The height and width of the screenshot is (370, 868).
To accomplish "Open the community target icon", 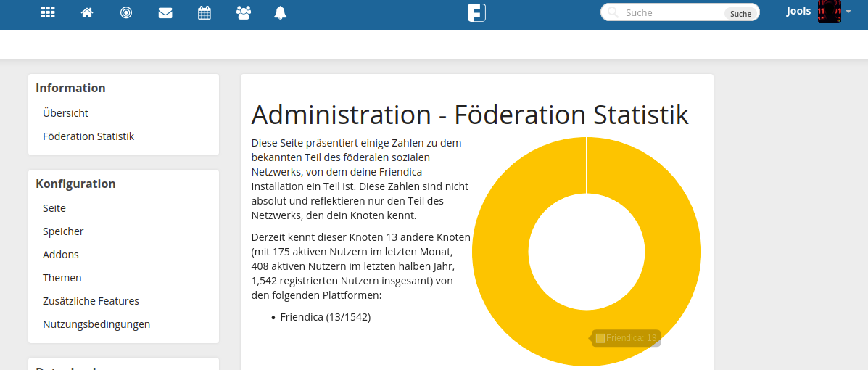I will (x=126, y=12).
